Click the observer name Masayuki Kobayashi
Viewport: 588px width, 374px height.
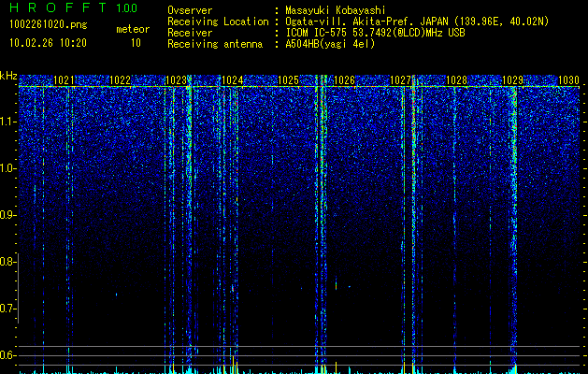click(336, 10)
